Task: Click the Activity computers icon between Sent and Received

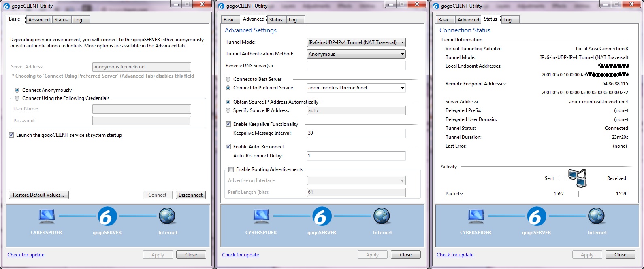Action: (578, 178)
